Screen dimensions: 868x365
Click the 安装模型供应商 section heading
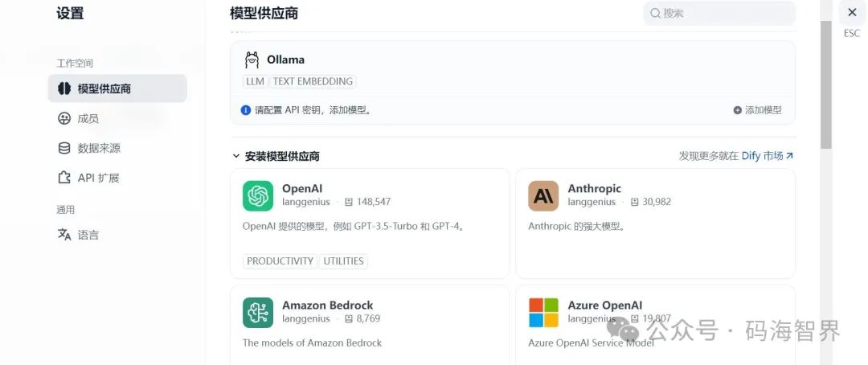coord(282,157)
